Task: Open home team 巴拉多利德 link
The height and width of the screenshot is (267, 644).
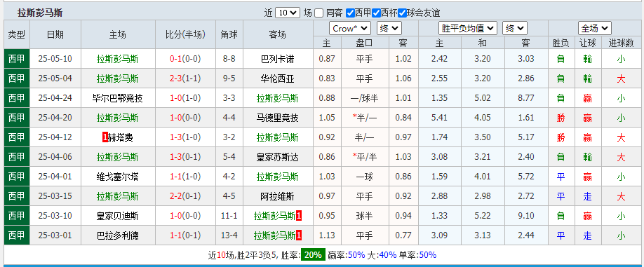Action: click(x=117, y=235)
